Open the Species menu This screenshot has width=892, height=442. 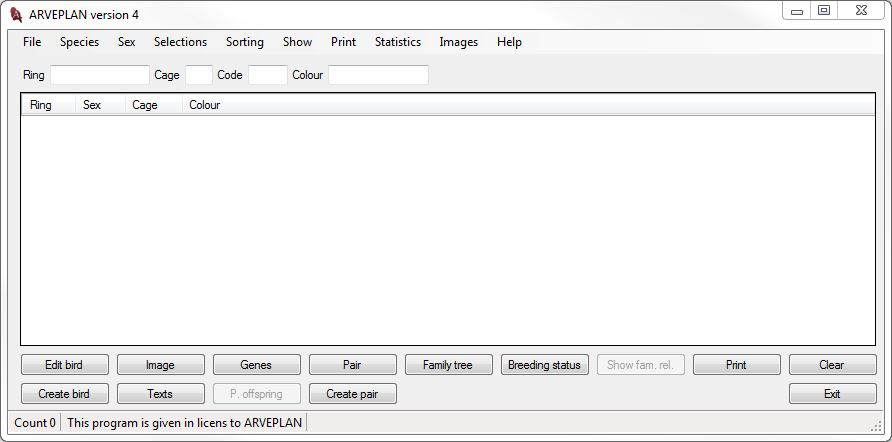(79, 42)
